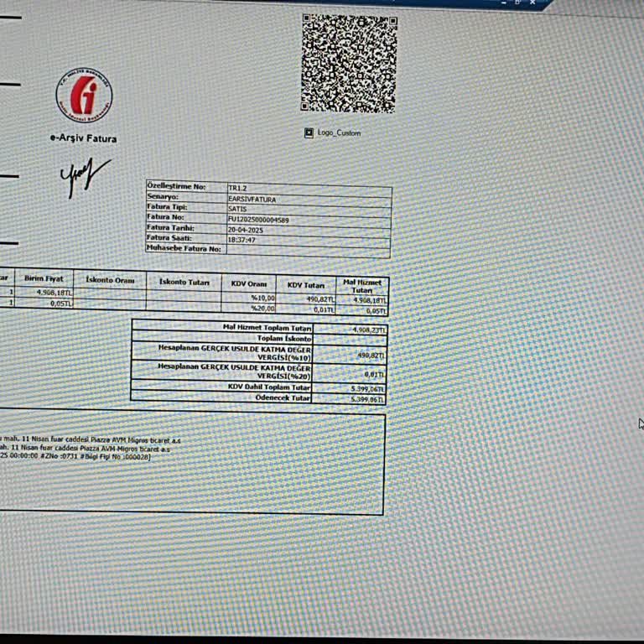Click the 'KDV Tutarı' column header
Viewport: 644px width, 644px height.
(x=305, y=285)
